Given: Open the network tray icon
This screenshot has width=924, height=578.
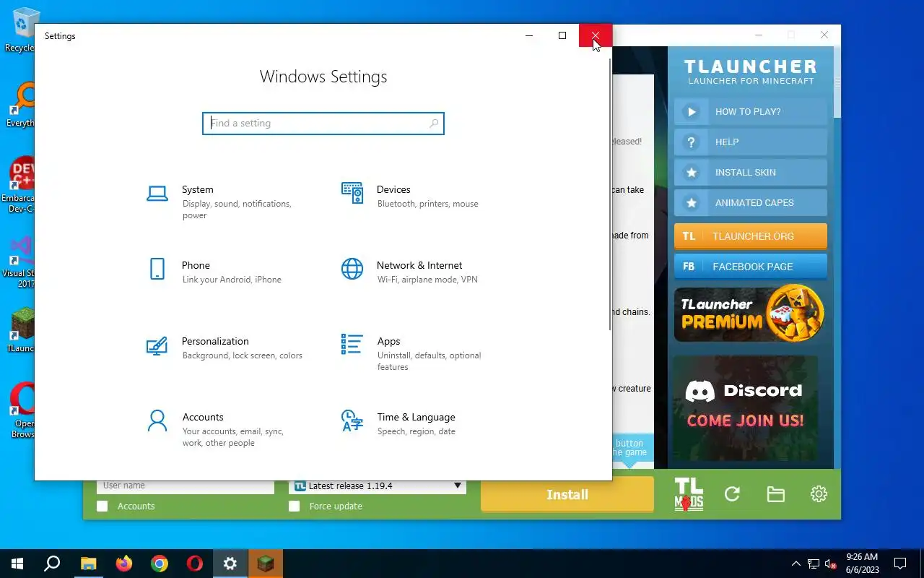Looking at the screenshot, I should (x=814, y=564).
